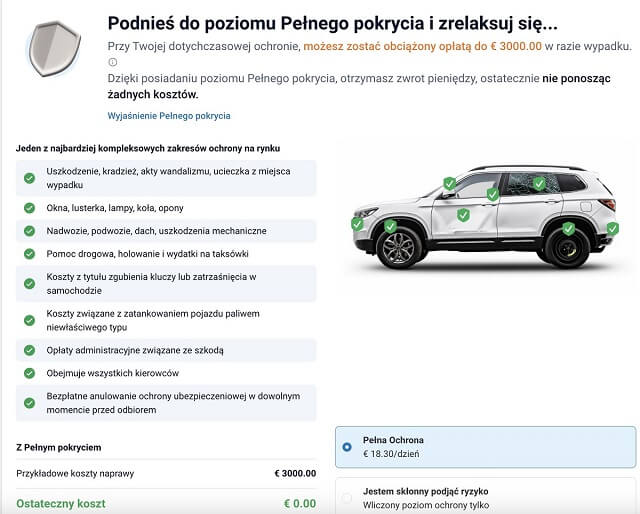The image size is (640, 514).
Task: Click the shield check on the car's windshield
Action: tap(450, 184)
